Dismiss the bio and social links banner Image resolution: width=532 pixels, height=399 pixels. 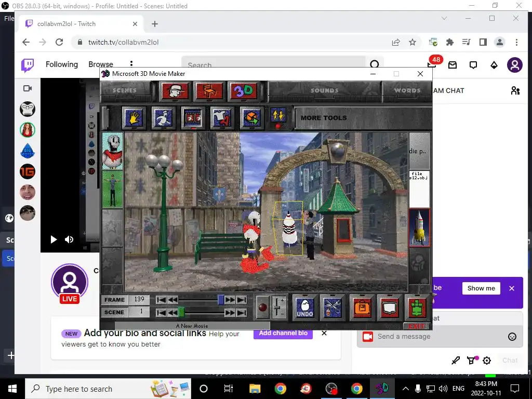[x=324, y=333]
